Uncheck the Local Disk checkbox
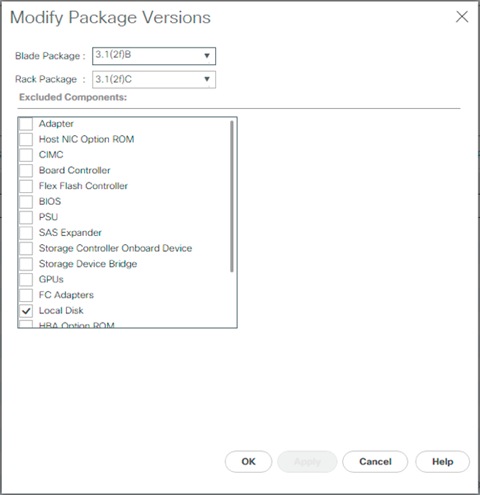This screenshot has width=480, height=495. coord(26,311)
